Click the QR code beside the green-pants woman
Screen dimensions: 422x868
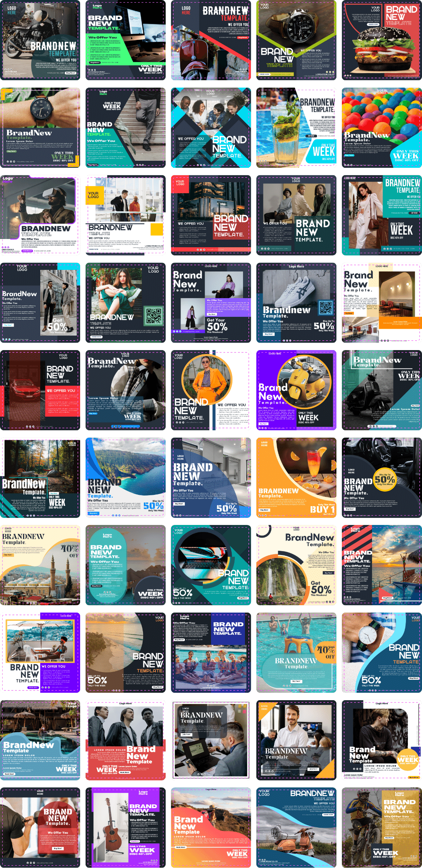154,316
